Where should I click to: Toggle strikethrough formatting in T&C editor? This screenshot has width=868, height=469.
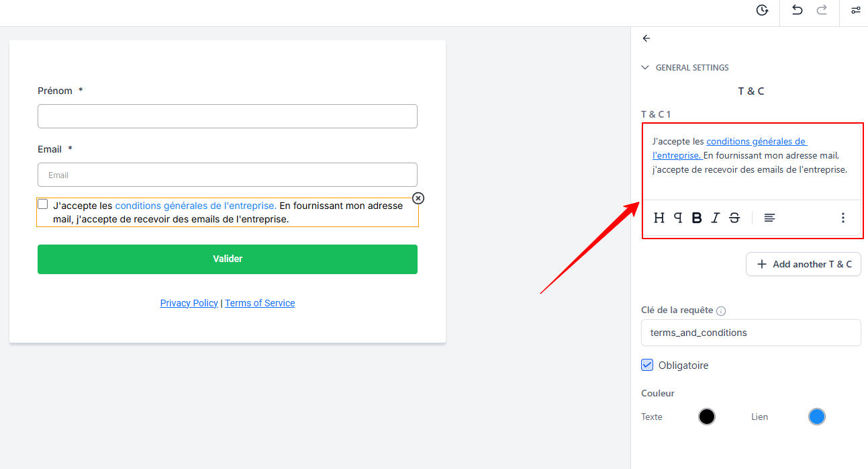pos(734,218)
